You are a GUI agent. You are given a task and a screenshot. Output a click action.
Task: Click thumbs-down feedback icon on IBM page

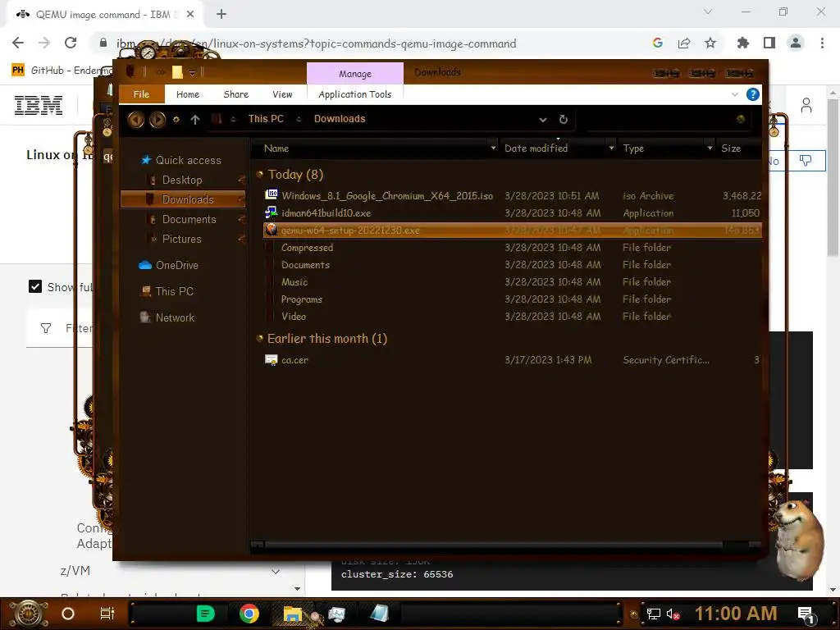[806, 160]
